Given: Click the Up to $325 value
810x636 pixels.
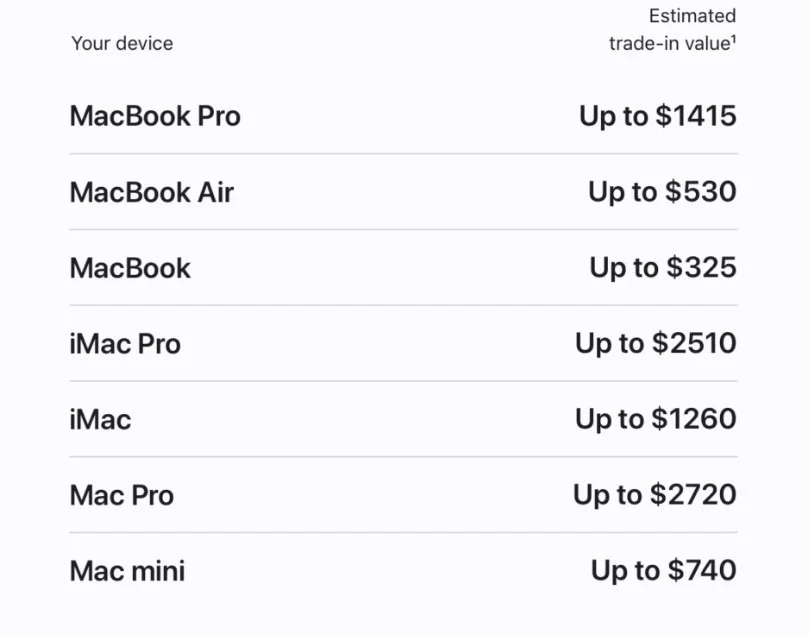Looking at the screenshot, I should click(x=663, y=268).
